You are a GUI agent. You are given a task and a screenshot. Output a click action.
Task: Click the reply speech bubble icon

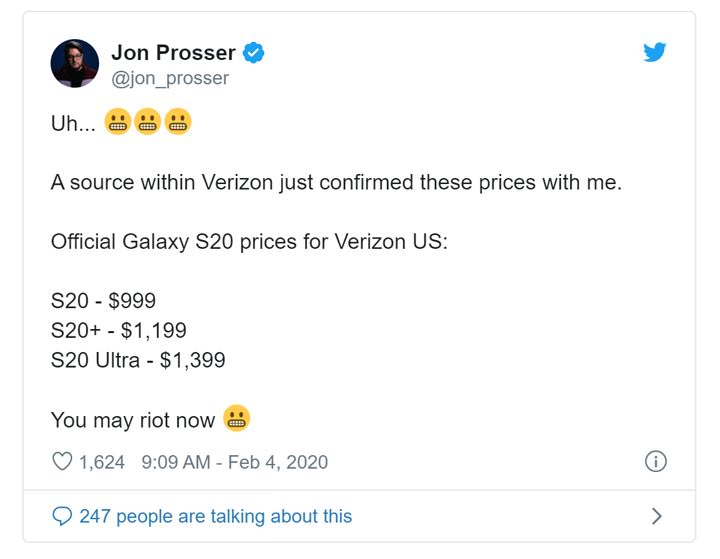[x=62, y=516]
